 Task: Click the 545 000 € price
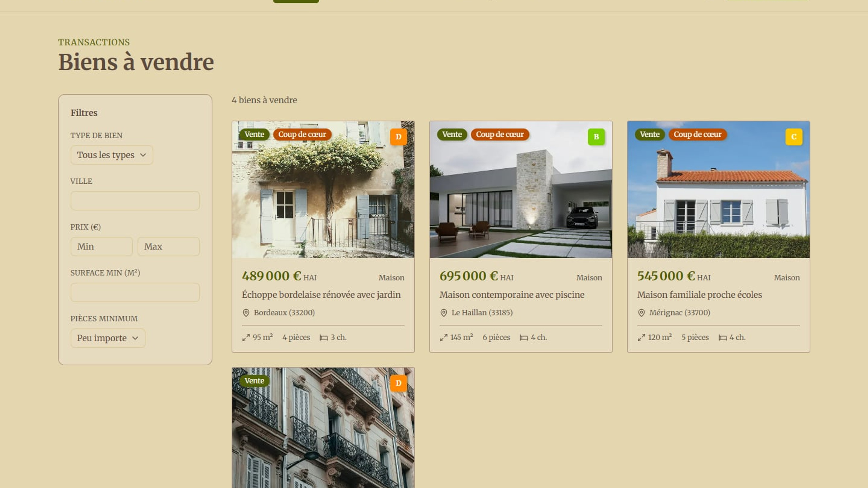click(666, 276)
